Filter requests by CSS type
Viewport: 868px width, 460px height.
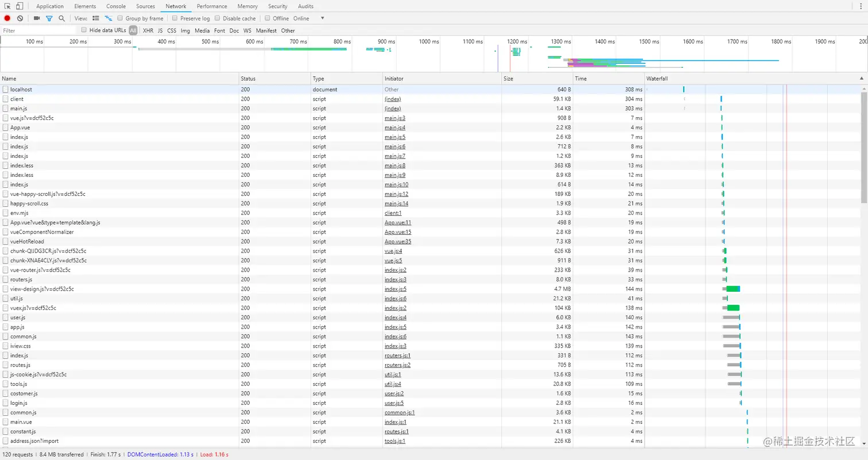pyautogui.click(x=172, y=30)
